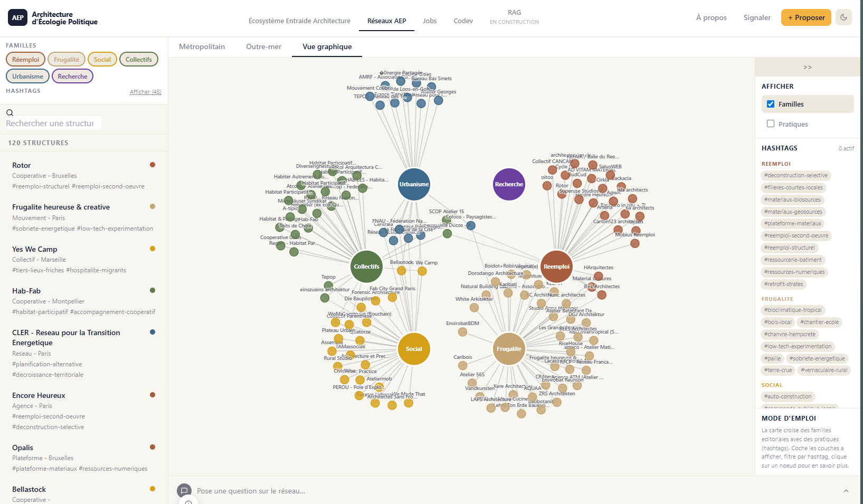
Task: Toggle the Urbanisme family filter
Action: (x=28, y=77)
